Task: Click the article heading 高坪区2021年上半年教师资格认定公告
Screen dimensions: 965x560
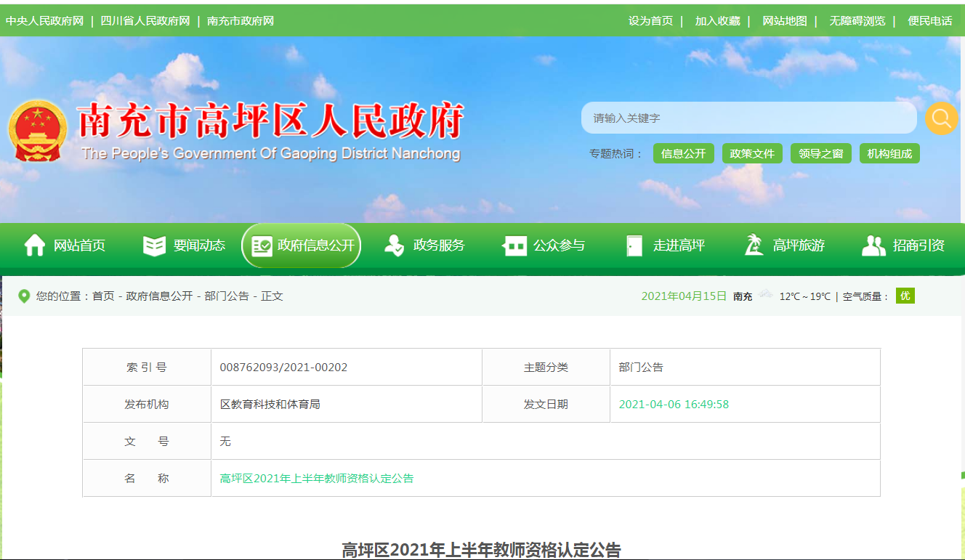Action: (482, 550)
